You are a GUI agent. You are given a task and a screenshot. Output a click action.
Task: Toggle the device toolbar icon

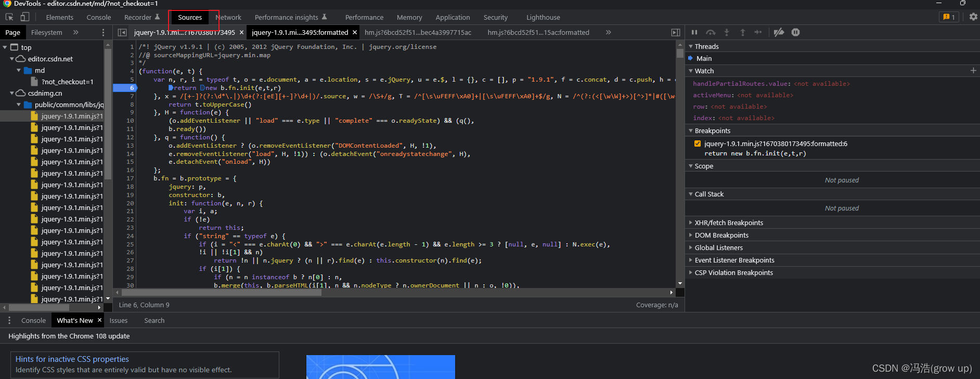[x=24, y=17]
